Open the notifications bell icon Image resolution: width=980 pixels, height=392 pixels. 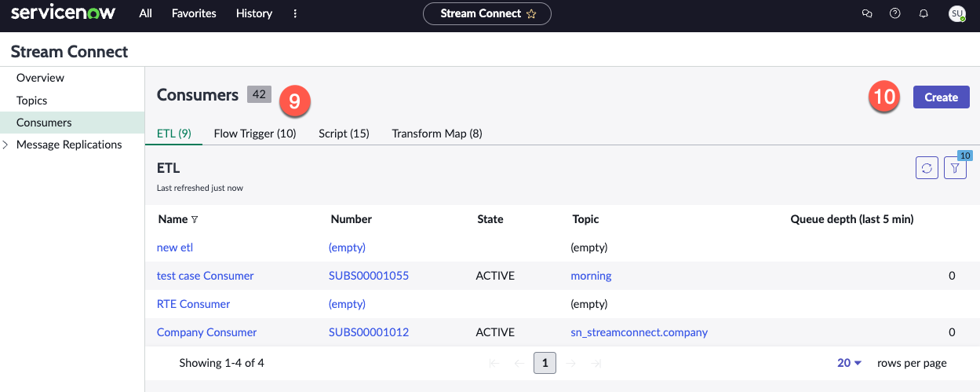(924, 13)
